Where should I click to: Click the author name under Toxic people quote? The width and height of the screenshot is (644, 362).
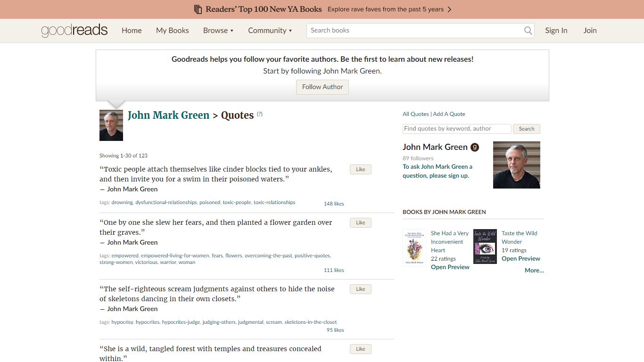point(132,189)
